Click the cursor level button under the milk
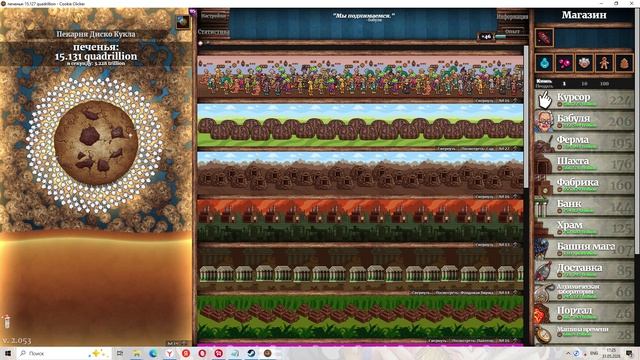640x360 pixels. point(176,343)
